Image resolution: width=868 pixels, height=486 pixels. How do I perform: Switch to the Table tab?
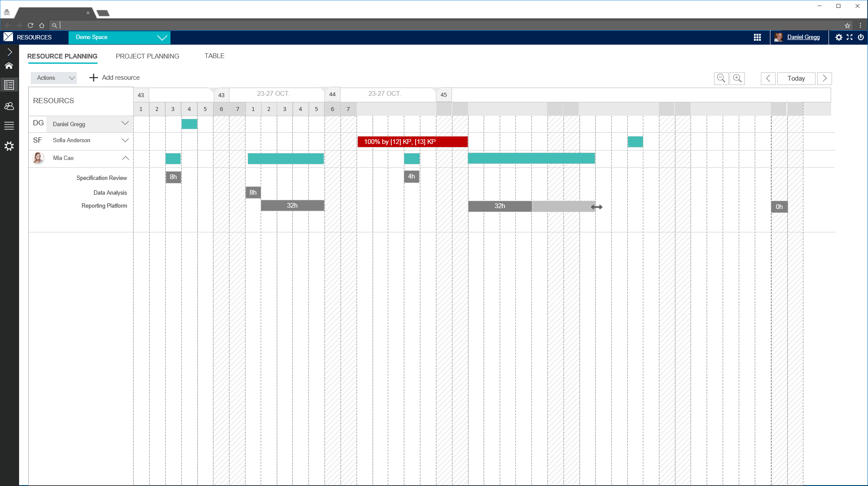pos(214,56)
